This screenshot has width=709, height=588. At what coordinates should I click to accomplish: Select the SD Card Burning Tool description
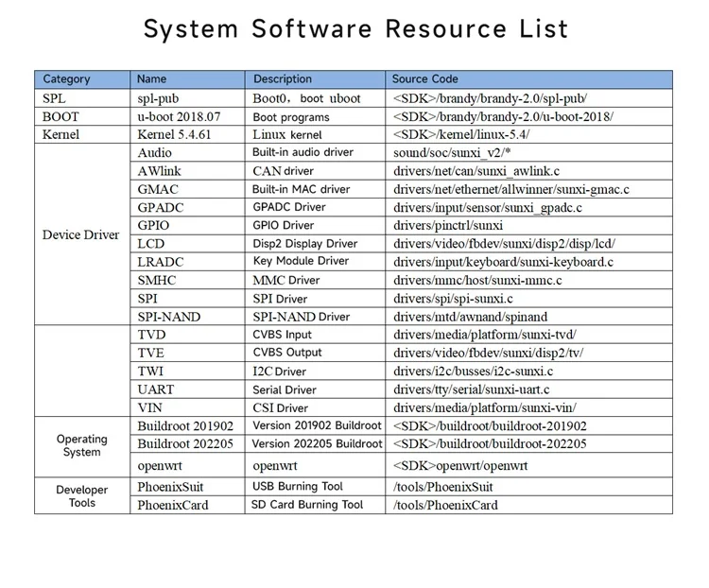pos(307,505)
